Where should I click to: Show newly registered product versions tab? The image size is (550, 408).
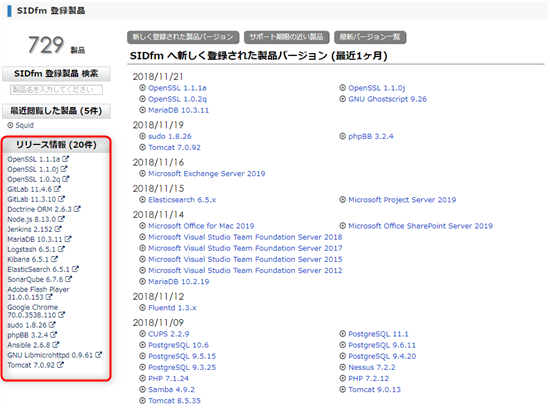tap(183, 37)
